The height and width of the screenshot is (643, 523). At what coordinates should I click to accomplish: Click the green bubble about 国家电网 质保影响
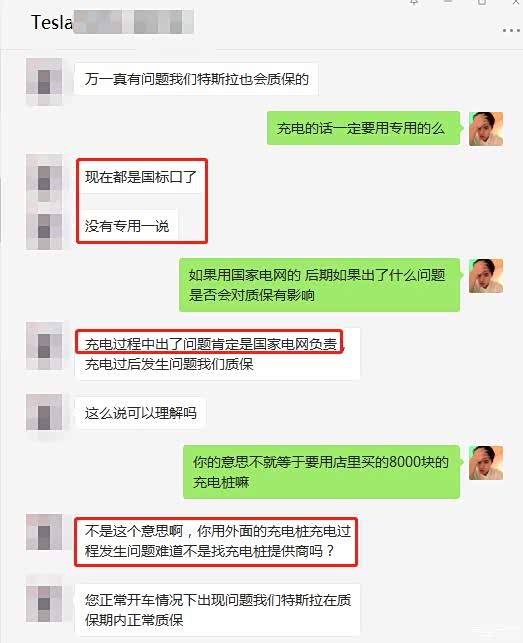click(319, 285)
